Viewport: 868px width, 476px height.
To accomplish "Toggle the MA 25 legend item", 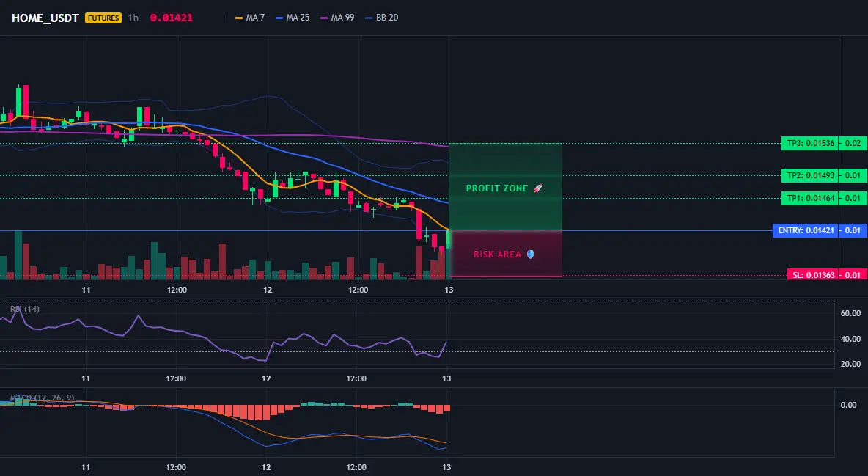I will coord(293,18).
